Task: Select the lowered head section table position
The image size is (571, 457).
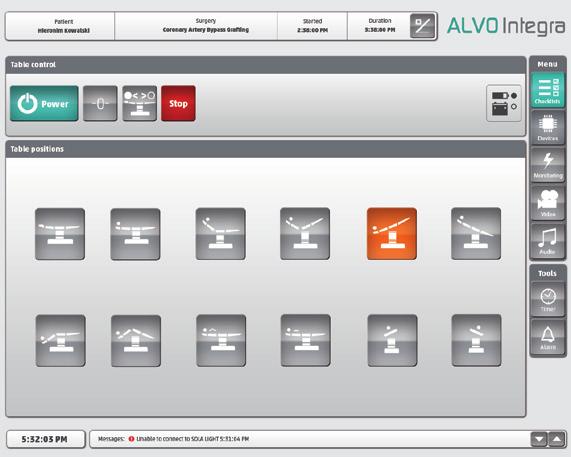Action: click(x=60, y=340)
